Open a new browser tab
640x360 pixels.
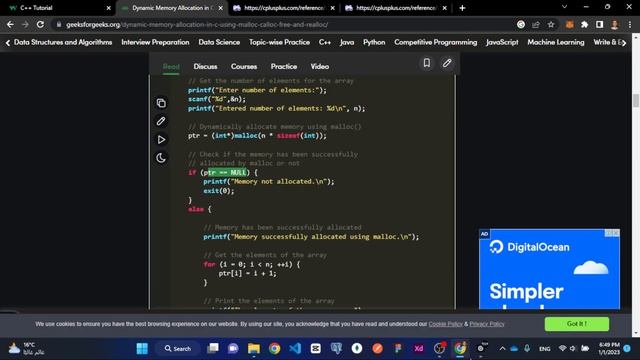click(462, 8)
